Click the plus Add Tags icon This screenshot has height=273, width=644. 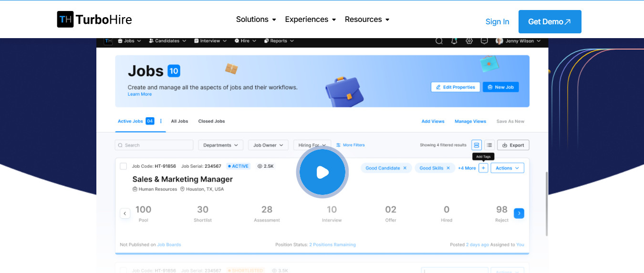483,168
